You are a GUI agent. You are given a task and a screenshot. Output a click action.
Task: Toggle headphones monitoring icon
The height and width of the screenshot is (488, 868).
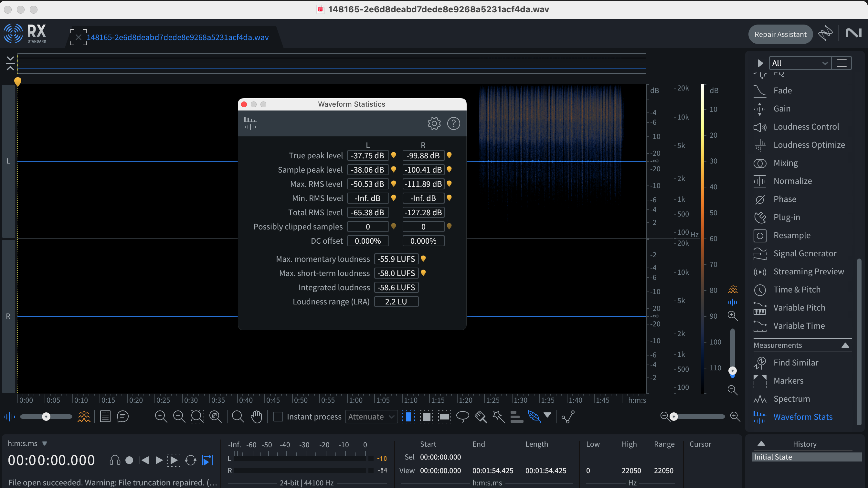[115, 460]
